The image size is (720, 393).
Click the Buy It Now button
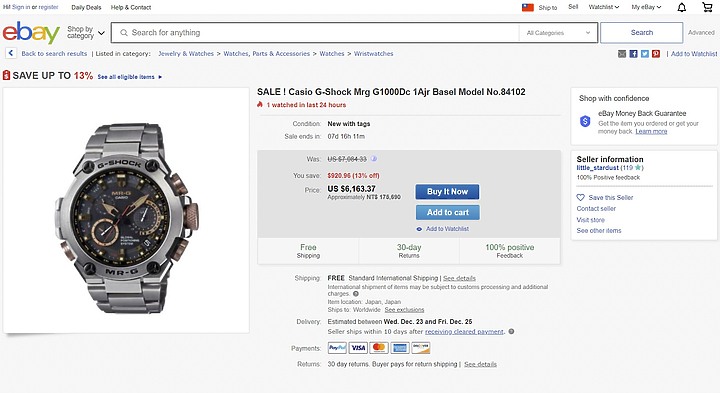(x=447, y=191)
